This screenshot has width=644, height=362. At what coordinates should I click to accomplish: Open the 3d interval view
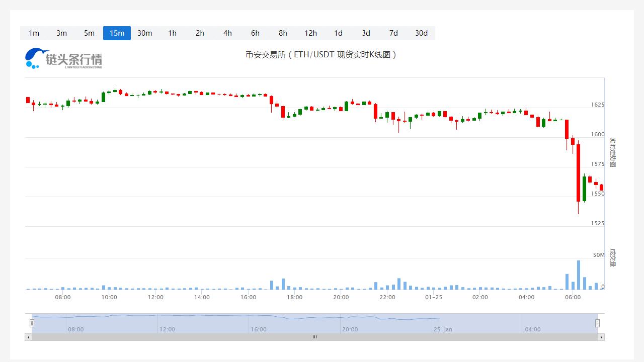366,33
